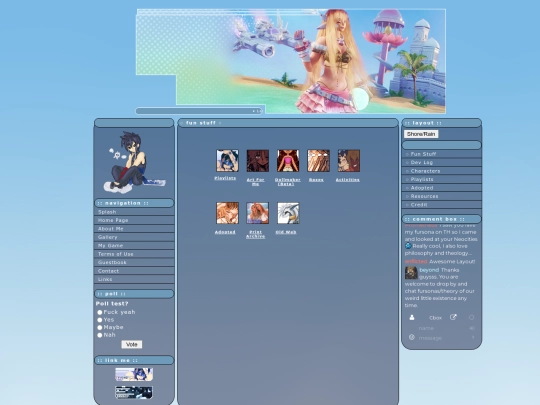Click the Cbox user profile icon
540x405 pixels.
point(412,318)
